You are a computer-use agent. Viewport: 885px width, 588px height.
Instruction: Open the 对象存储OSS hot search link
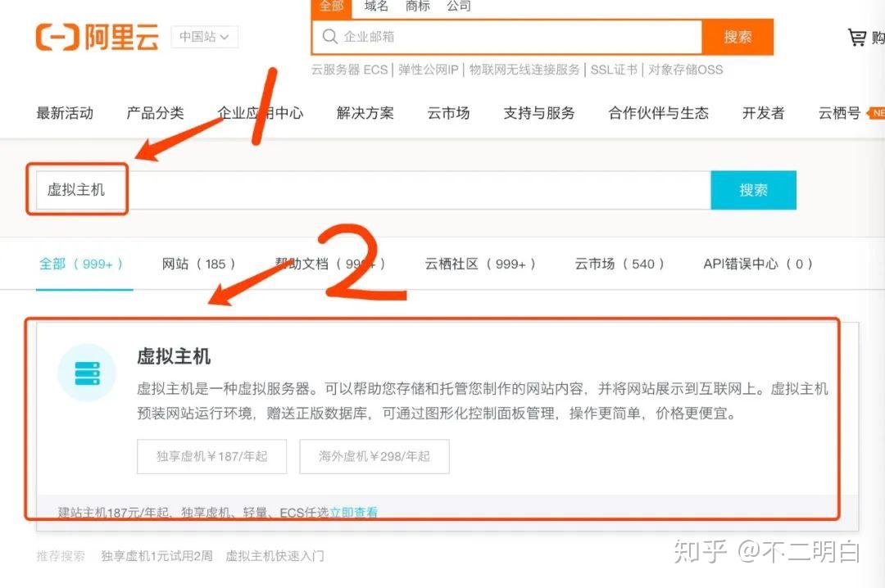tap(685, 70)
